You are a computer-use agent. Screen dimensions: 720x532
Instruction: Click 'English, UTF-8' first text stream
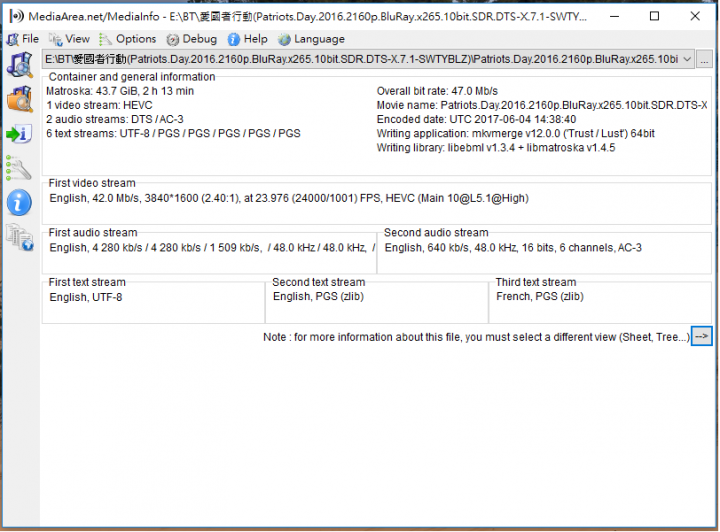86,297
